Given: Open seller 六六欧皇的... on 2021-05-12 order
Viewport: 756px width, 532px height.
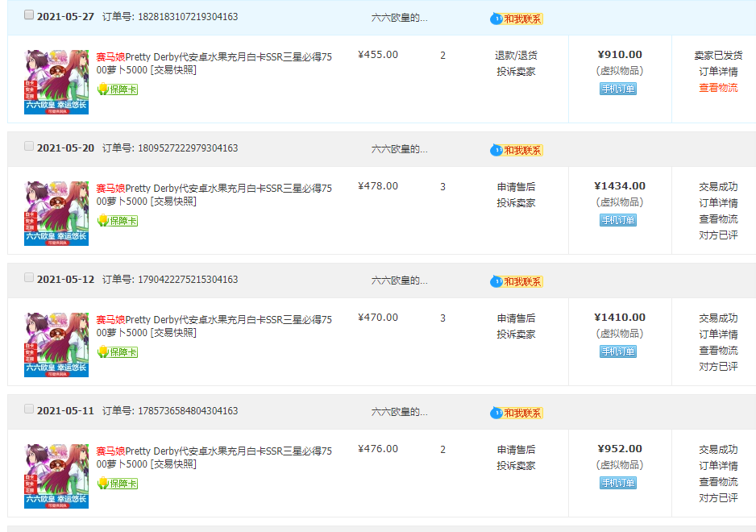Looking at the screenshot, I should click(399, 281).
